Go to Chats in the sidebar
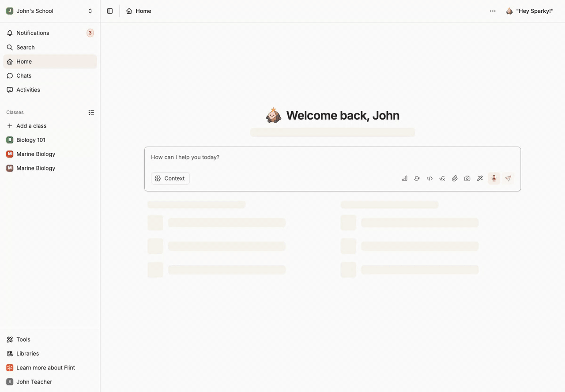This screenshot has height=392, width=565. 50,75
